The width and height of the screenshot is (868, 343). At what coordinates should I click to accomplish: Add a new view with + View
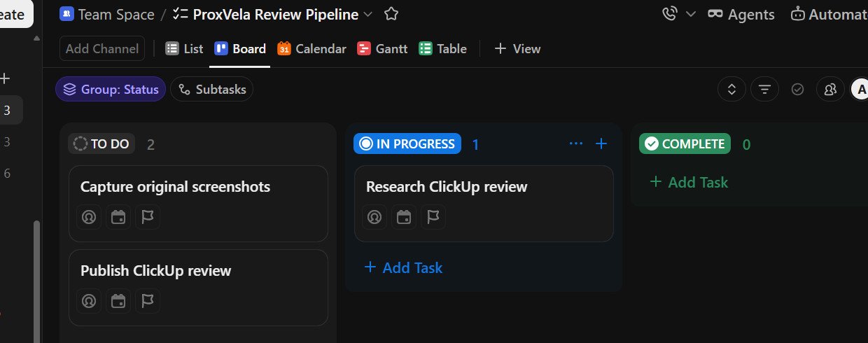pos(517,49)
